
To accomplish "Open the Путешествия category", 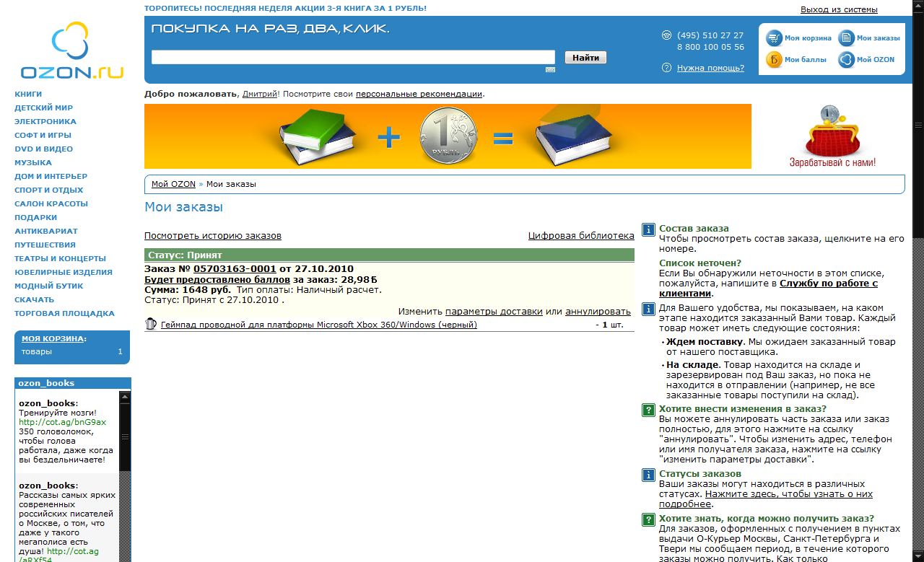I will [45, 245].
